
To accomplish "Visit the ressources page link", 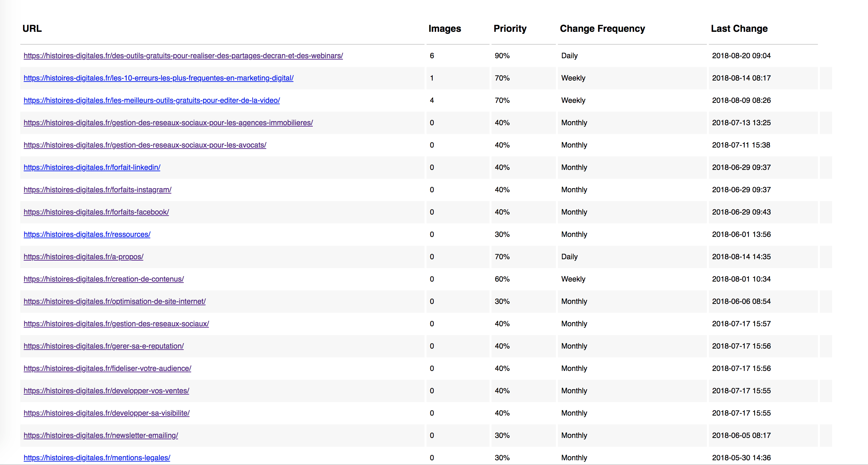I will point(87,234).
